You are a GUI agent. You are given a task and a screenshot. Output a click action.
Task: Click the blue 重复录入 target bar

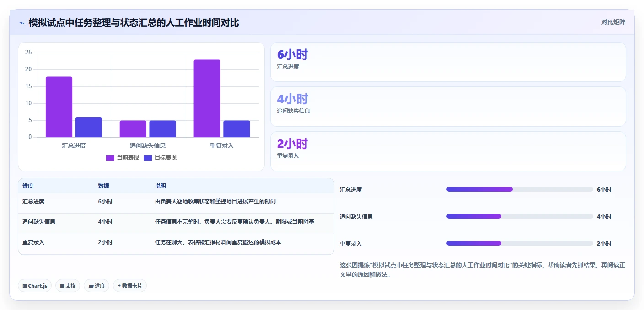click(x=236, y=129)
